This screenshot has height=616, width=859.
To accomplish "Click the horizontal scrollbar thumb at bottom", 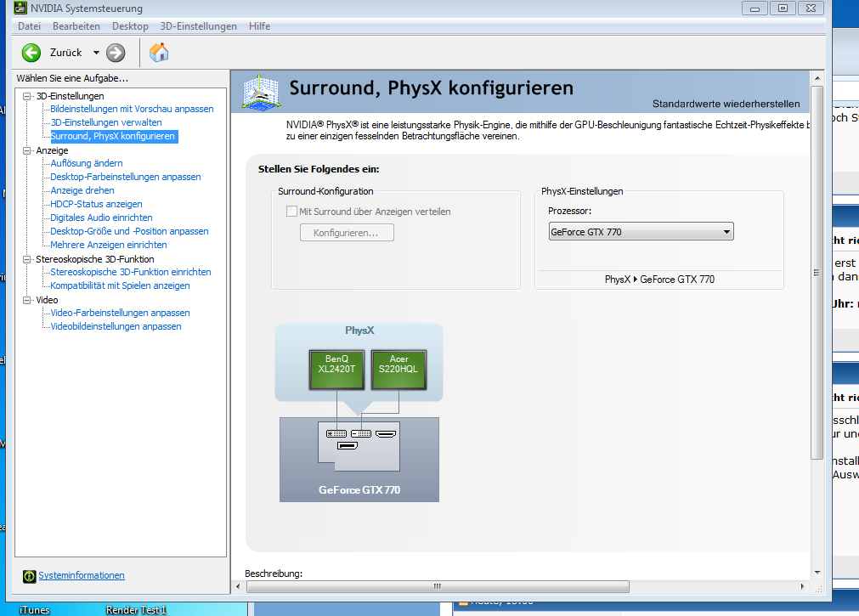I will [x=438, y=587].
